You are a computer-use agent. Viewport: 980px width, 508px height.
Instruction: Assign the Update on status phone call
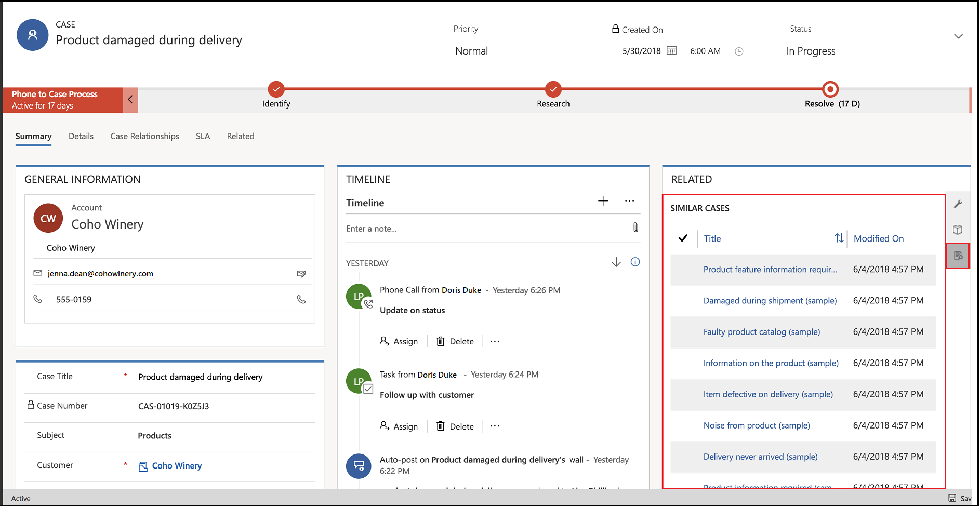[399, 341]
